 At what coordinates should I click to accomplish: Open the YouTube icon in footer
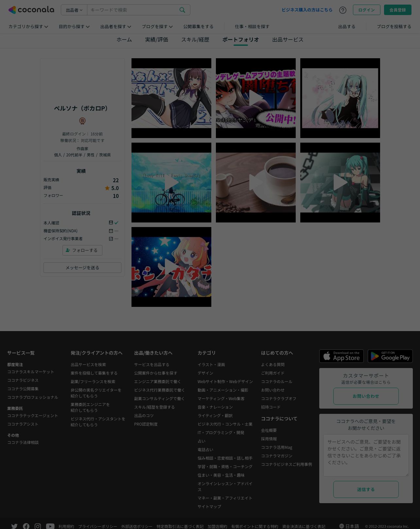pos(50,526)
